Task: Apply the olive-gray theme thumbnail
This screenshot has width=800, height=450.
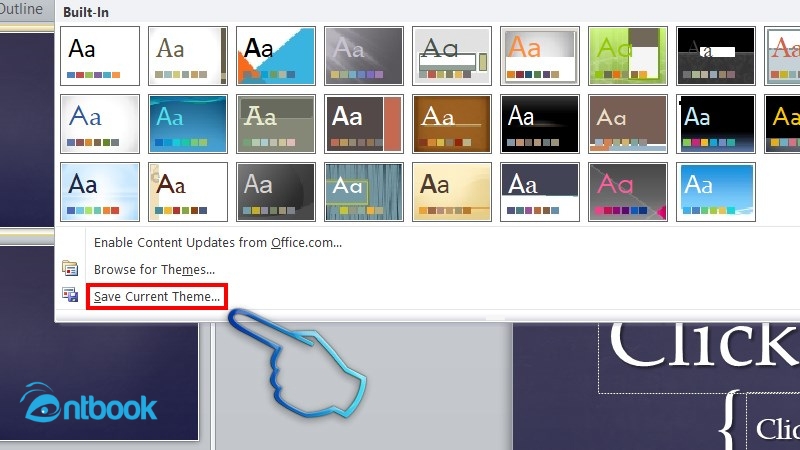Action: [x=276, y=123]
